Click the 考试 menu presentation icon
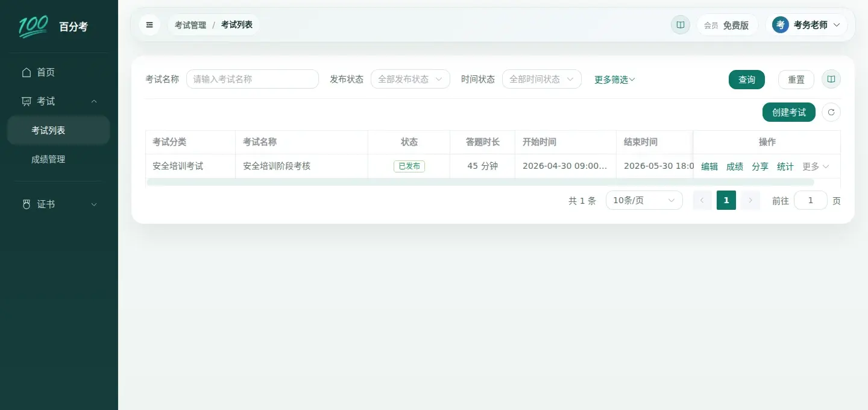Image resolution: width=868 pixels, height=410 pixels. (27, 101)
